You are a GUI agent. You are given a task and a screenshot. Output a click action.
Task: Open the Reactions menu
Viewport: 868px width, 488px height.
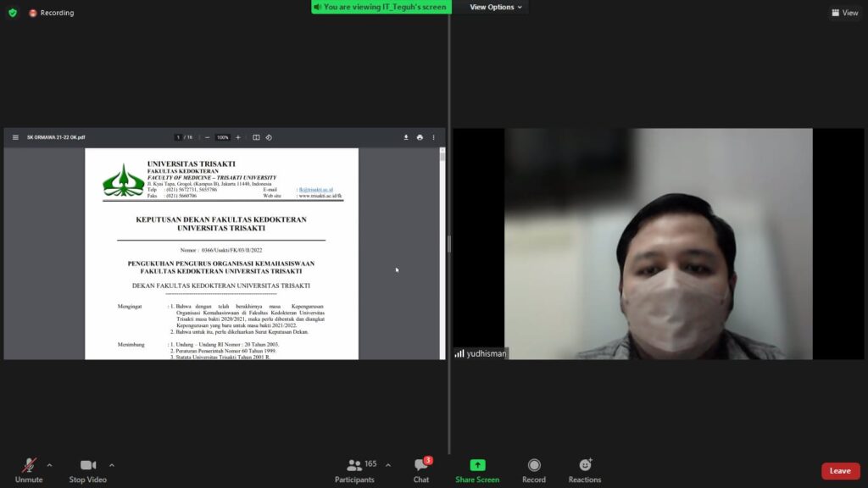(x=585, y=471)
